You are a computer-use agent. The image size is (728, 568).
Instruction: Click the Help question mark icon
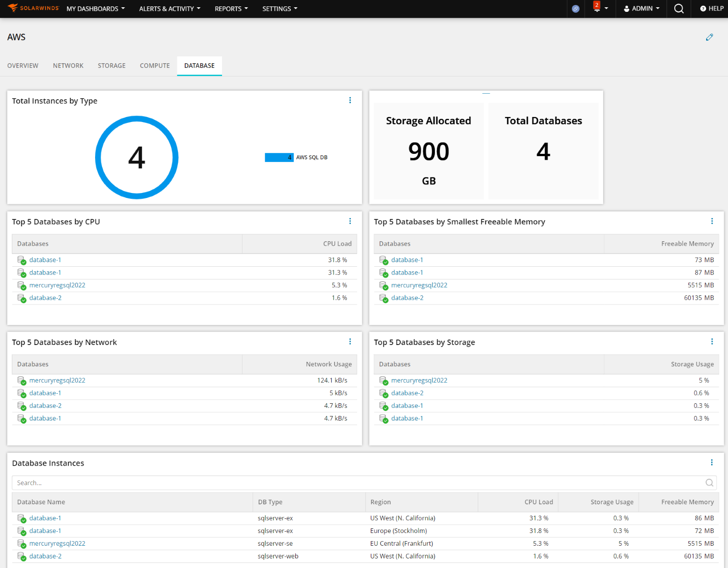(703, 9)
